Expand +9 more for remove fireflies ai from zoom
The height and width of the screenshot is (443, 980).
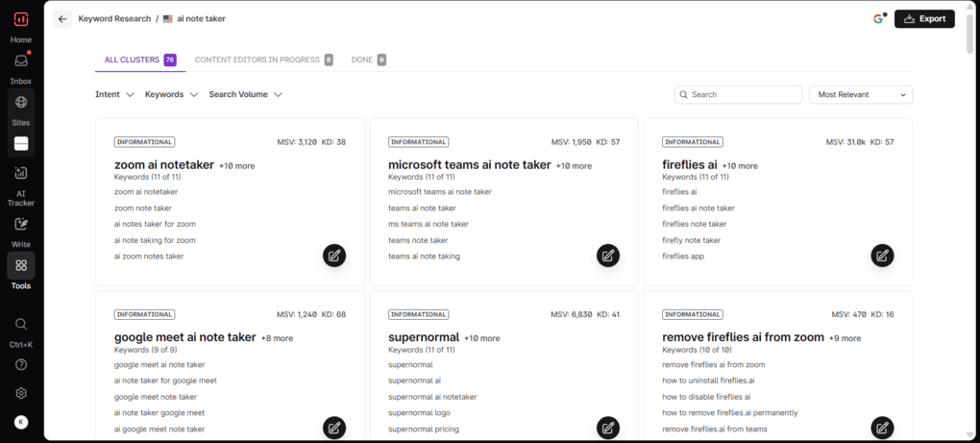[x=845, y=338]
